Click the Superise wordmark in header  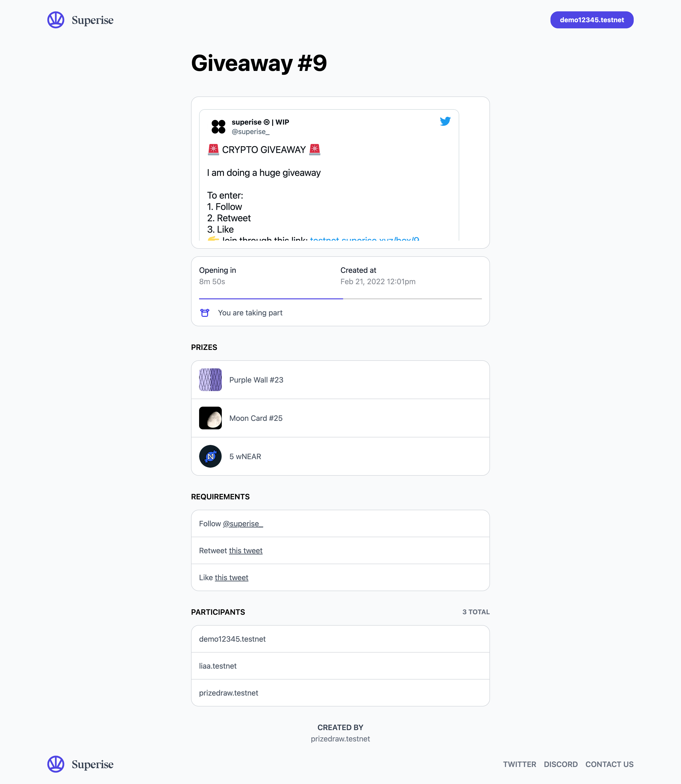pyautogui.click(x=92, y=20)
